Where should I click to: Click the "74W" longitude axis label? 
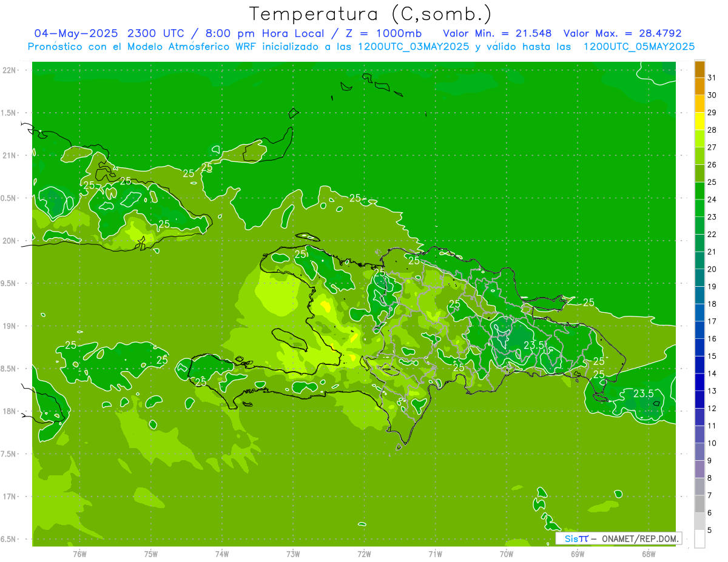click(x=222, y=554)
